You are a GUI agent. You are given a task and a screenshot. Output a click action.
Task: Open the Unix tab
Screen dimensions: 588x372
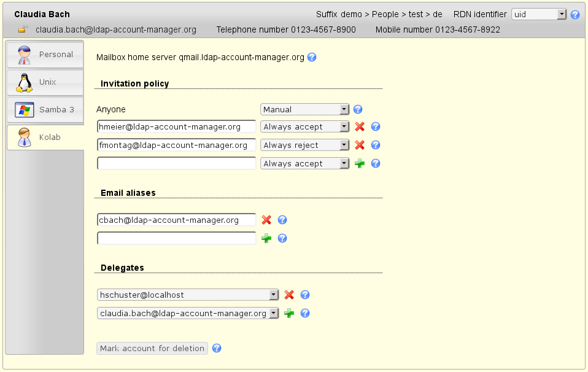pyautogui.click(x=45, y=82)
